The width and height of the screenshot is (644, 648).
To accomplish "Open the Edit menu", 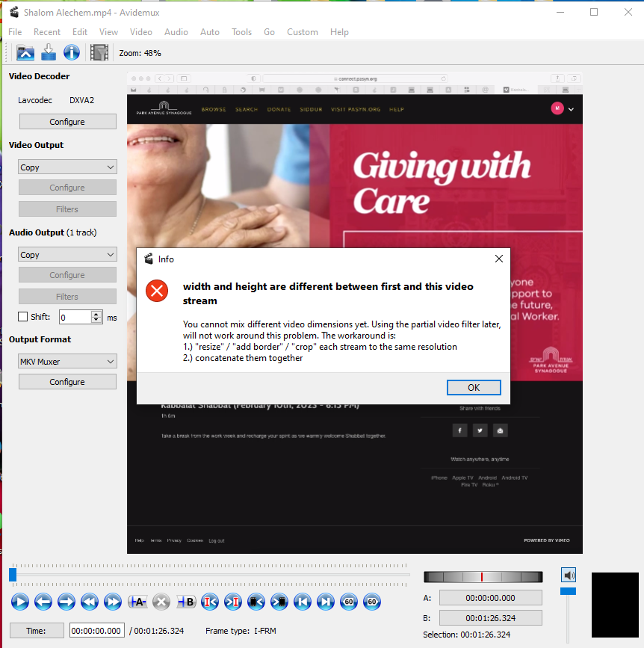I will (x=80, y=32).
